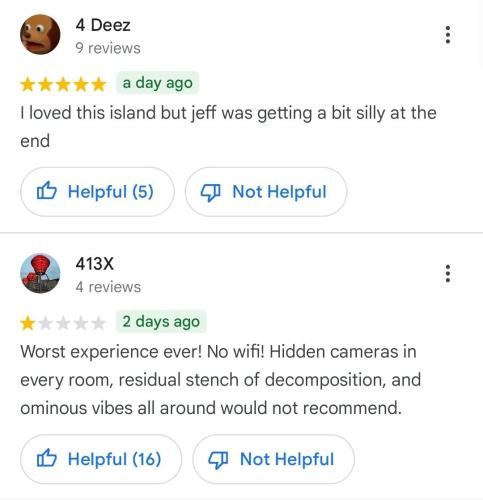
Task: Click the '2 days ago' timestamp badge
Action: (161, 322)
